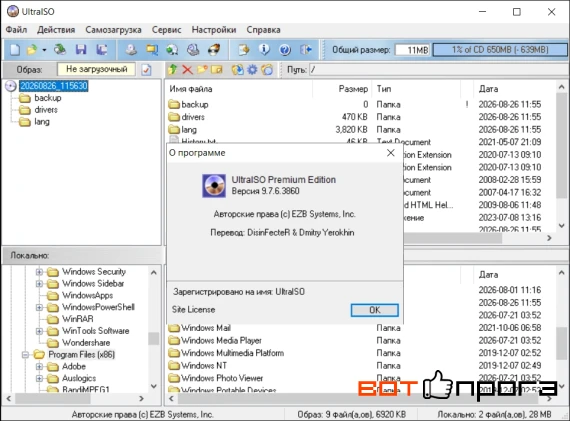Select the Wondershare folder in local tree

click(x=86, y=343)
